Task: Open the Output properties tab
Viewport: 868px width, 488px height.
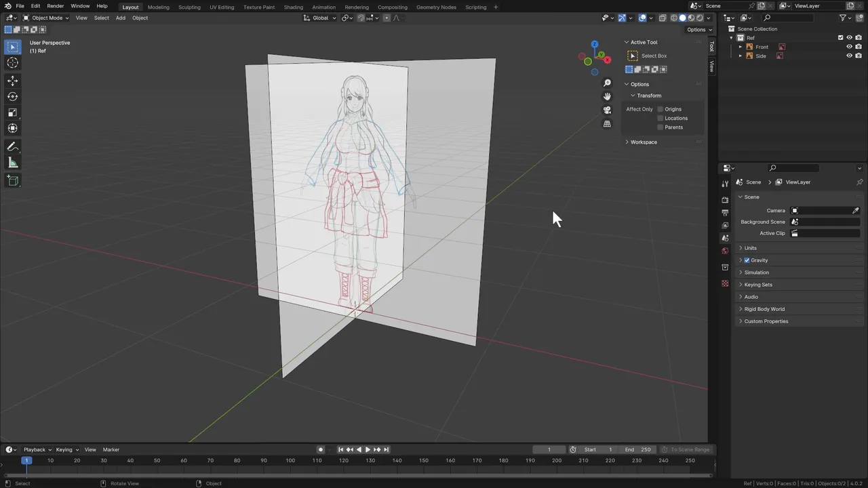Action: (x=725, y=213)
